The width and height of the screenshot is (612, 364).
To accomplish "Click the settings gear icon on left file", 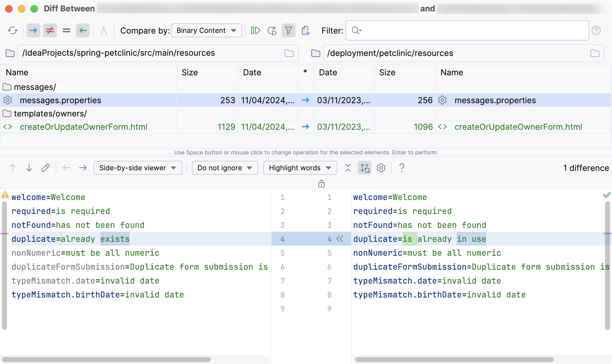I will 8,100.
